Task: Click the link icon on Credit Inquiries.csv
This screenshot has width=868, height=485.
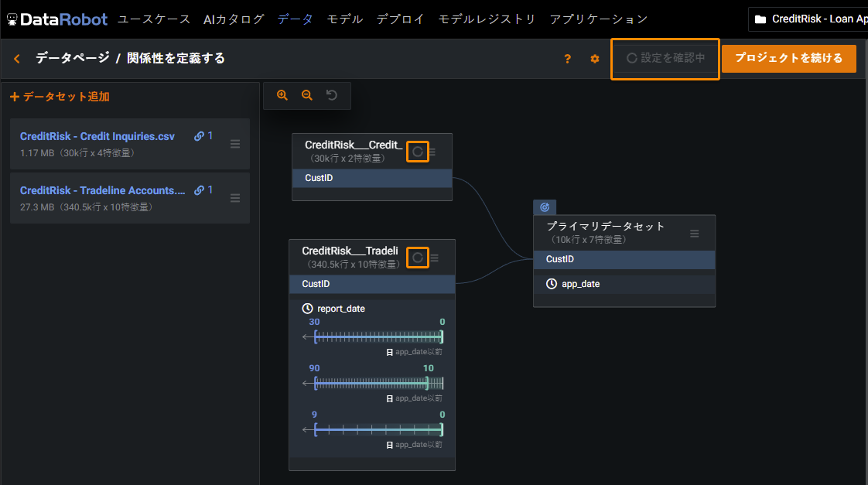Action: (200, 136)
